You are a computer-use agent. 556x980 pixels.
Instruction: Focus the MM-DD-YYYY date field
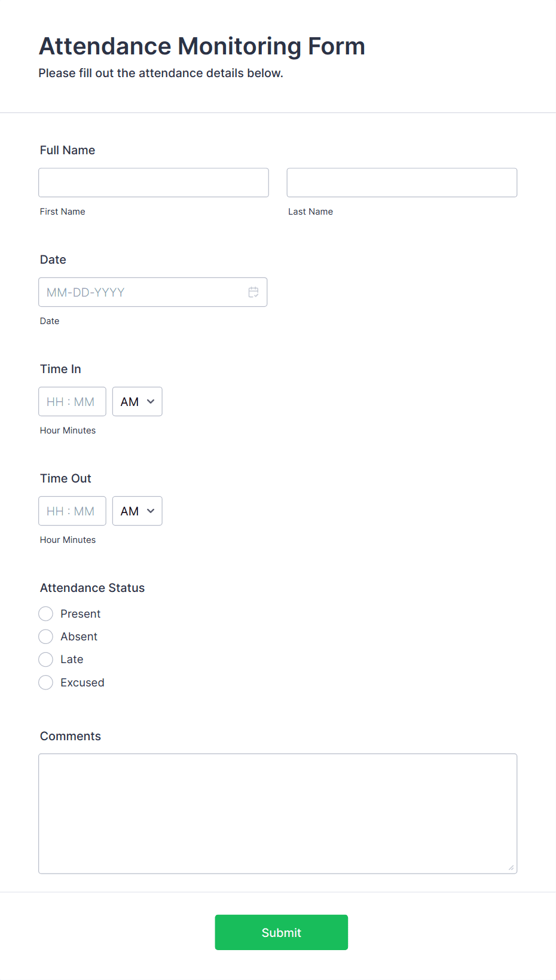153,292
